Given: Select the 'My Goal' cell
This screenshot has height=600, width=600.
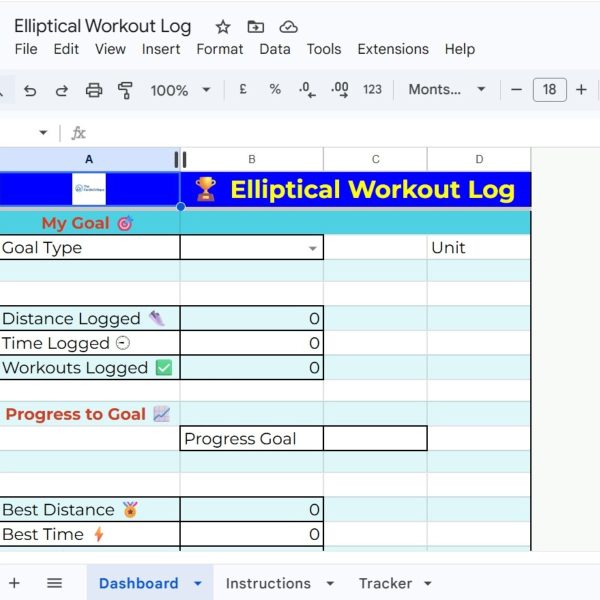Looking at the screenshot, I should pyautogui.click(x=90, y=223).
